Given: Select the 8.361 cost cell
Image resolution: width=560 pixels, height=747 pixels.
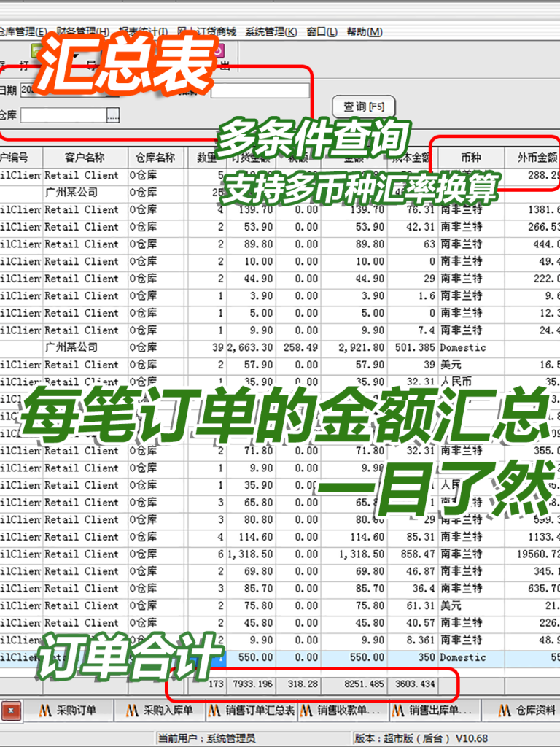Looking at the screenshot, I should click(x=413, y=640).
